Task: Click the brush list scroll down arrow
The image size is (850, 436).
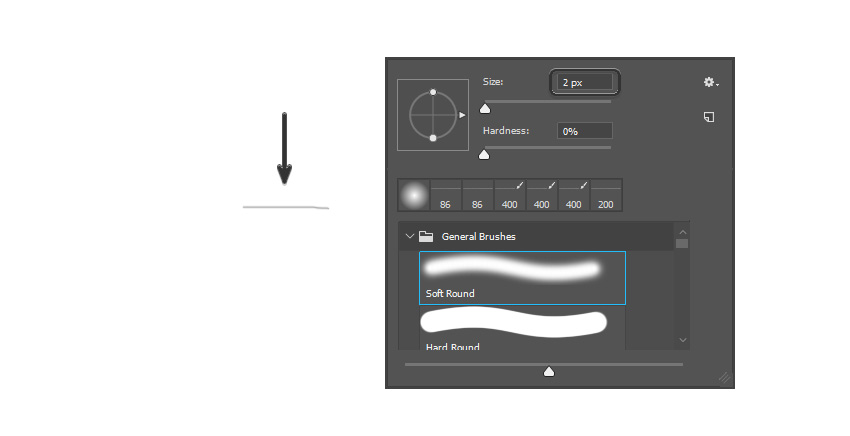Action: click(682, 340)
